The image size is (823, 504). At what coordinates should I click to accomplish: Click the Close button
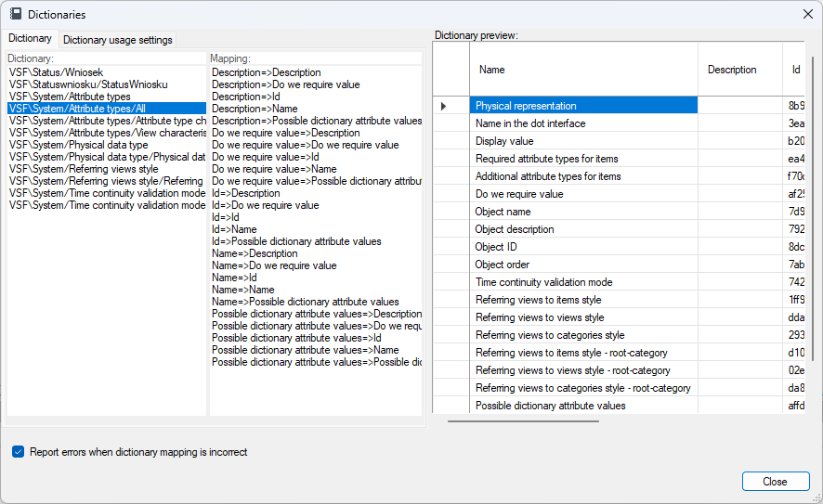pyautogui.click(x=776, y=481)
